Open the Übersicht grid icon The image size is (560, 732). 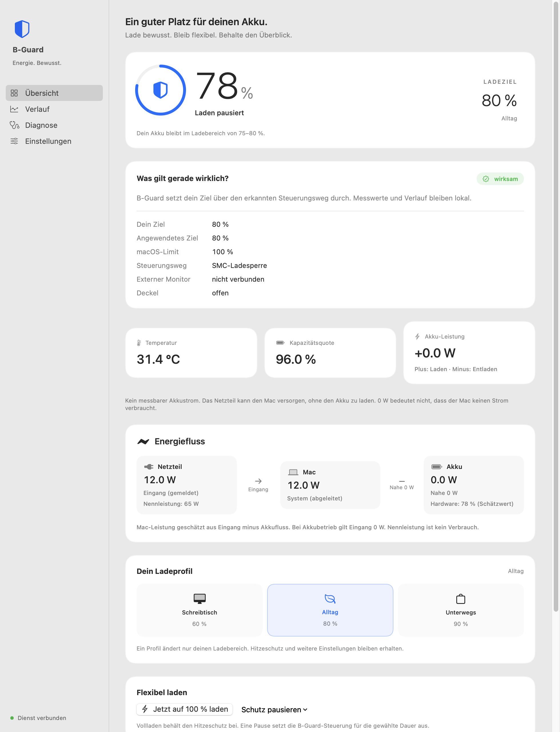tap(14, 93)
